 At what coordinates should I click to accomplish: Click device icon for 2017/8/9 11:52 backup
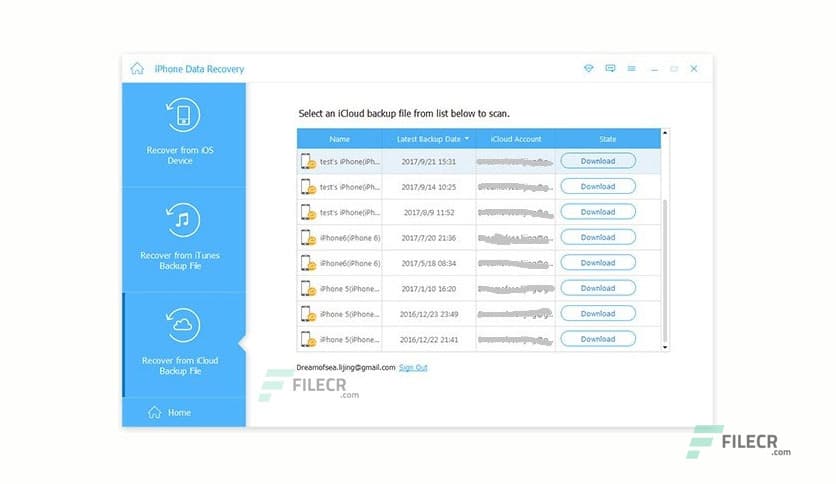pos(308,212)
